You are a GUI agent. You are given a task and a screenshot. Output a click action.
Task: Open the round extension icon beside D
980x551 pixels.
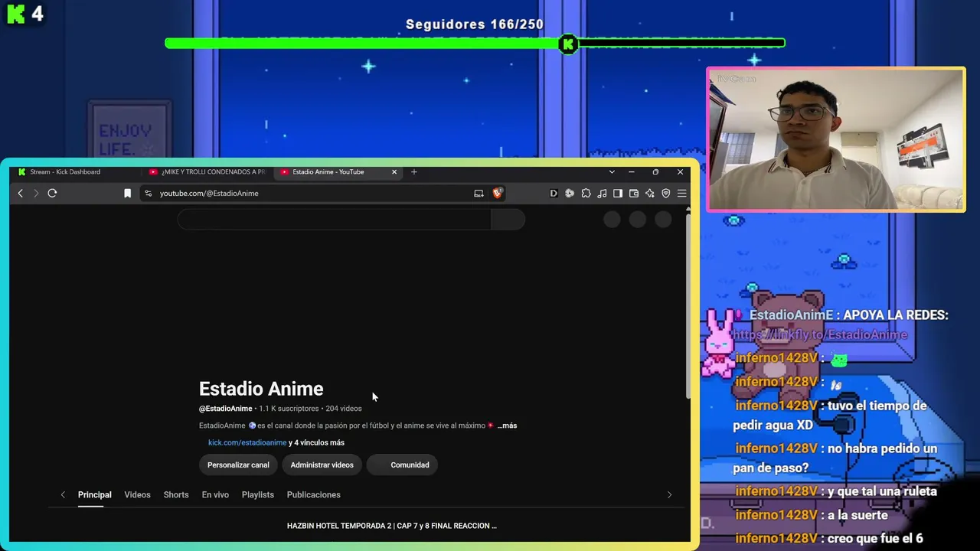click(x=570, y=194)
